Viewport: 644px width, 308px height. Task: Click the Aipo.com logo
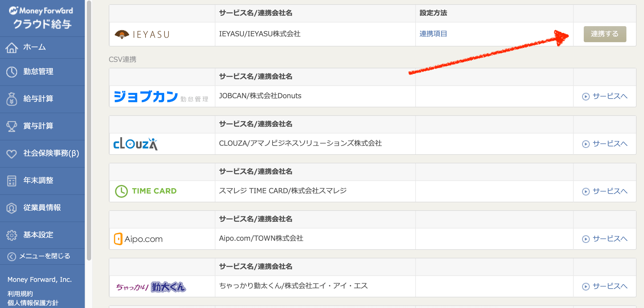pyautogui.click(x=138, y=239)
